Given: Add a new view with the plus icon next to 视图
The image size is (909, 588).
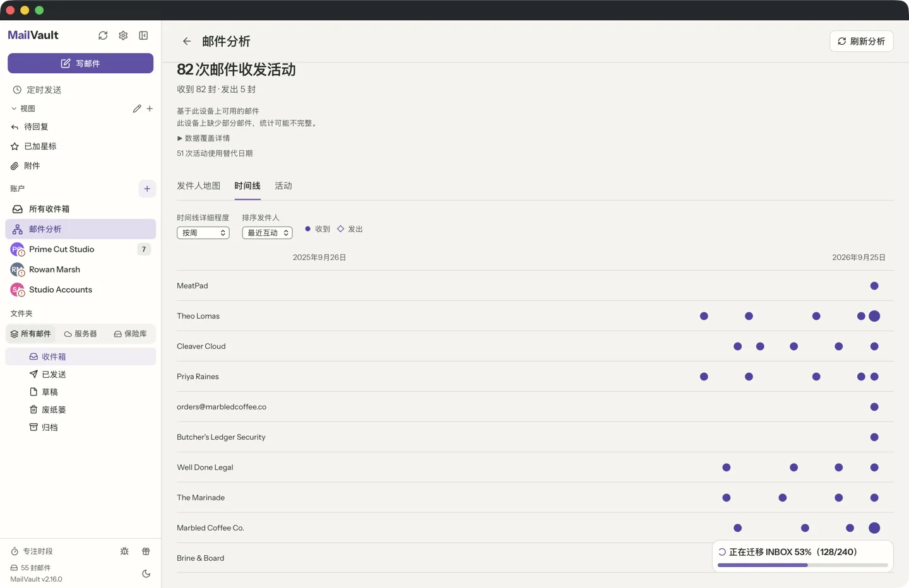Looking at the screenshot, I should (150, 109).
